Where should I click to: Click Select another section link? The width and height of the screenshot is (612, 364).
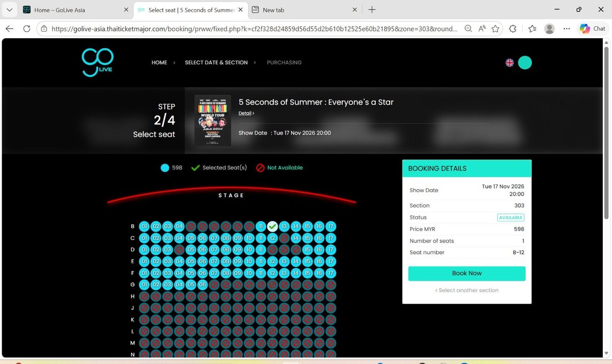click(x=467, y=290)
